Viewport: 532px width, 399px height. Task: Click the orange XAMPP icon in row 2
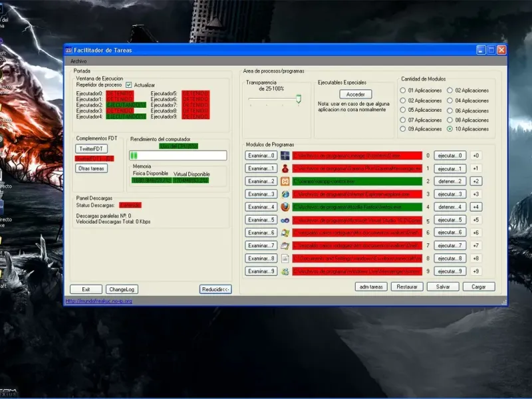(x=285, y=182)
